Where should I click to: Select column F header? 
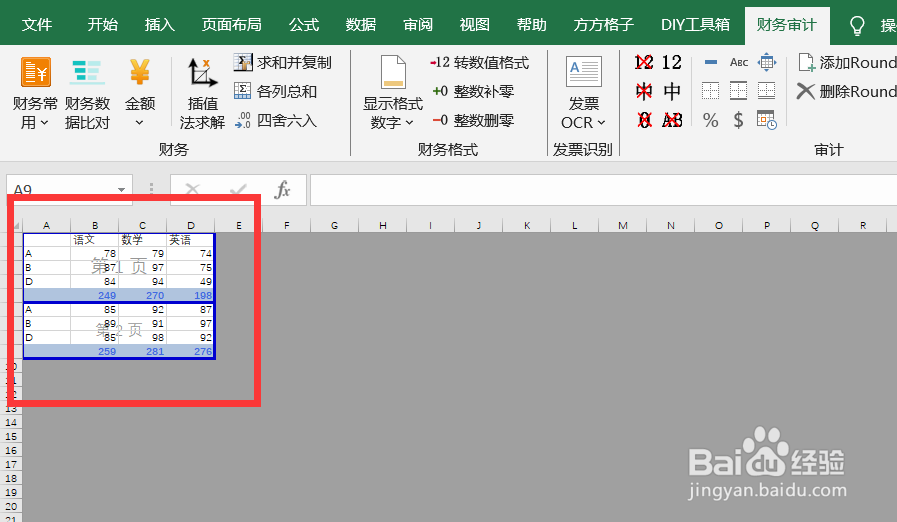click(x=287, y=226)
